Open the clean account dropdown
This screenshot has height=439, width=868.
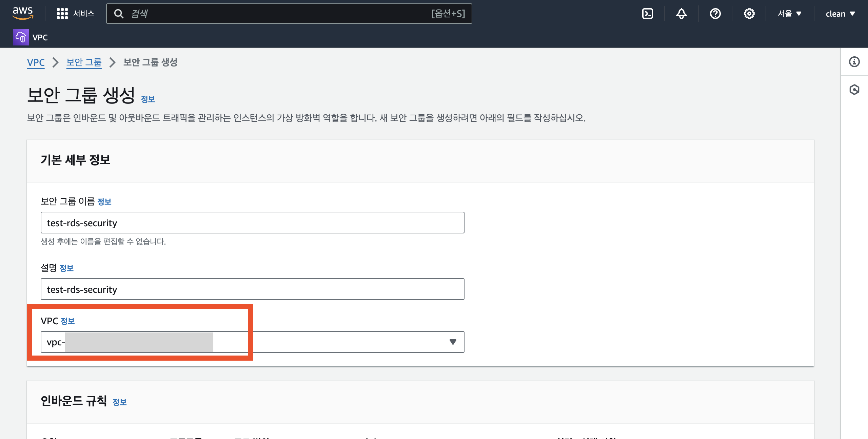pos(840,14)
